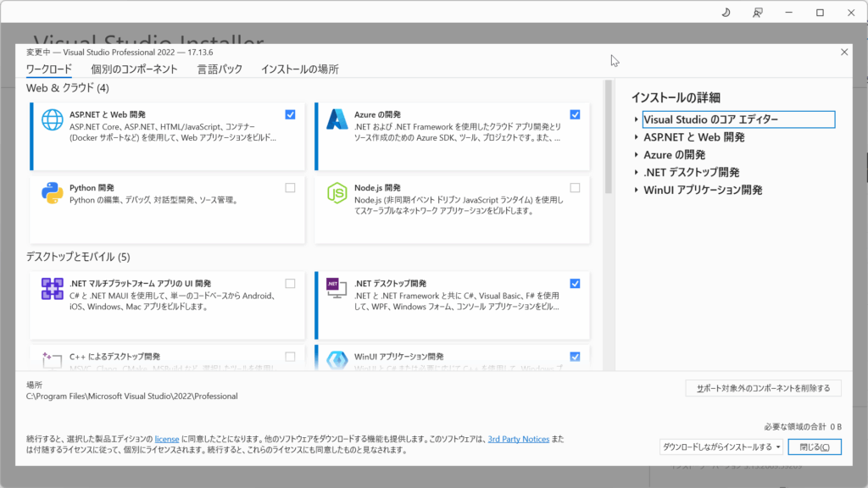Image resolution: width=868 pixels, height=488 pixels.
Task: Open the license link
Action: (x=167, y=440)
